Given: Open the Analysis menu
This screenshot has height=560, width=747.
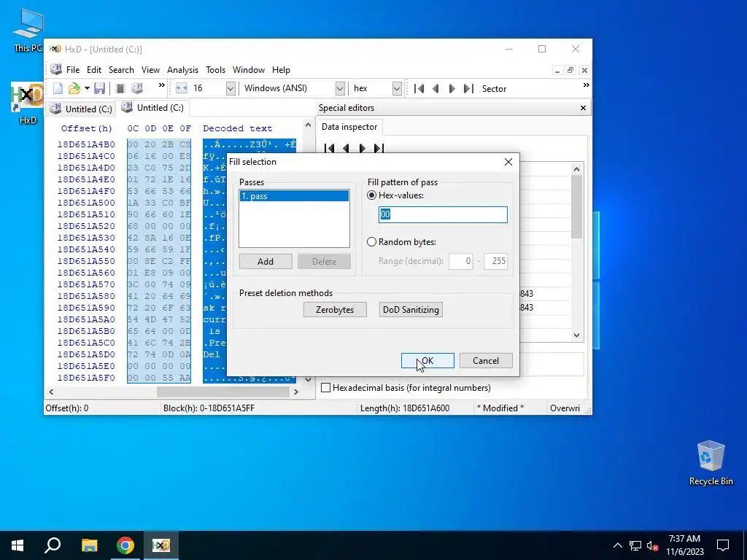Looking at the screenshot, I should [182, 70].
